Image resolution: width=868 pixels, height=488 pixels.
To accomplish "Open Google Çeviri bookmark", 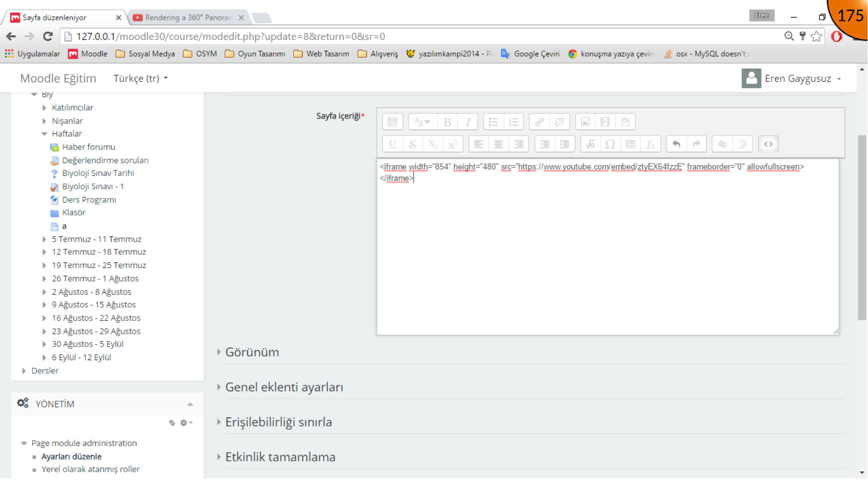I will [530, 54].
